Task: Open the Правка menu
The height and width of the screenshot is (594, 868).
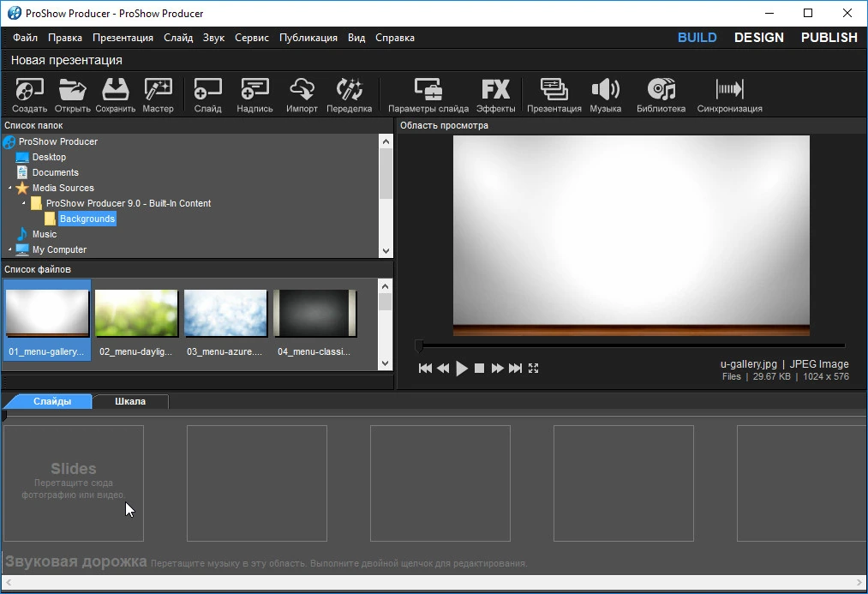Action: (x=65, y=38)
